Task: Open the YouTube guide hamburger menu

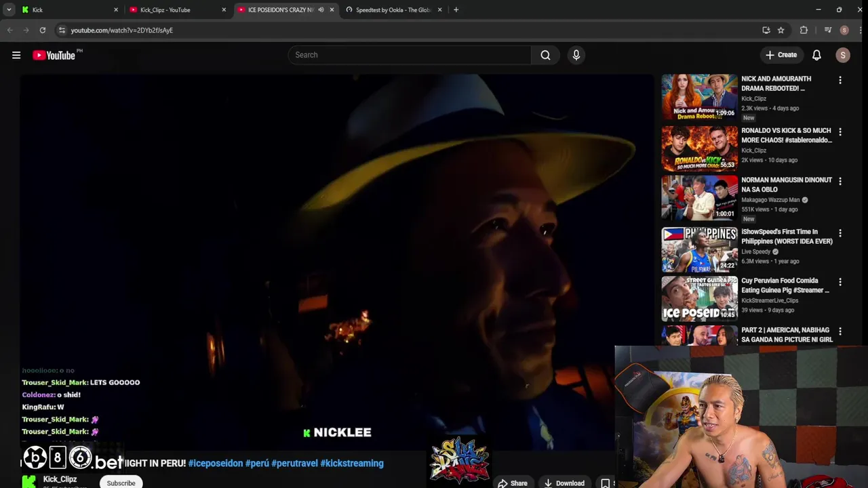Action: (16, 55)
